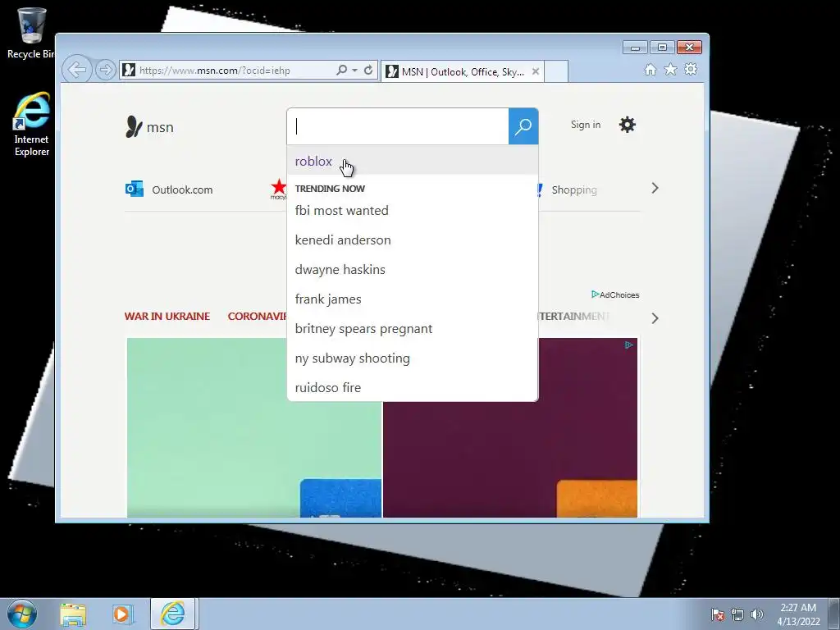Close the MSN tab with its X
Screen dimensions: 840x630
(535, 71)
